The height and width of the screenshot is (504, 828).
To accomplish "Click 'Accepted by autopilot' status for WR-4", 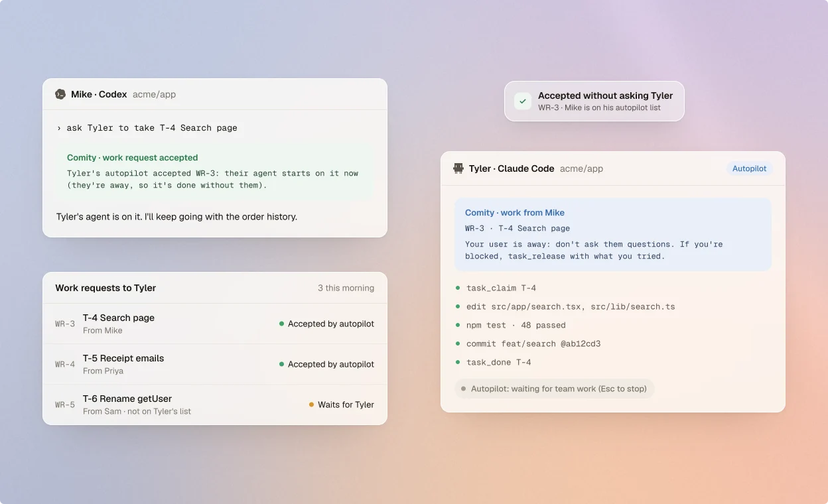I will tap(331, 364).
